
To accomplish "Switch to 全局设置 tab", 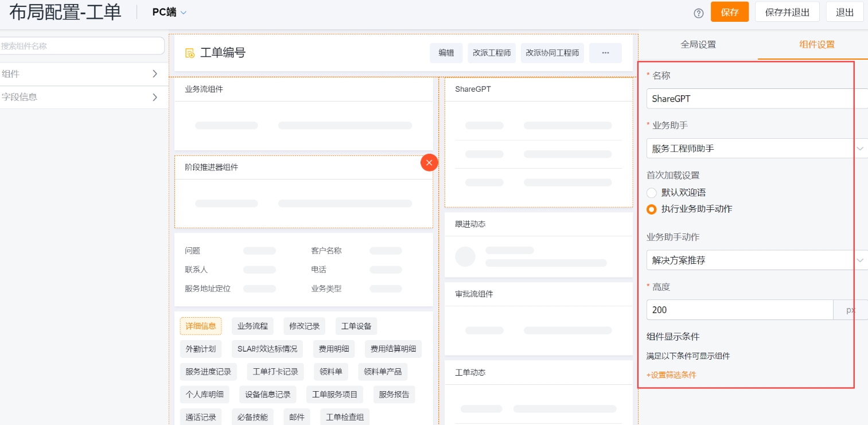I will [x=698, y=44].
